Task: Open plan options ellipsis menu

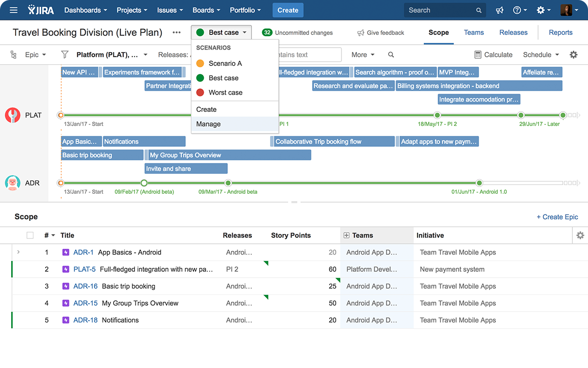Action: 176,32
